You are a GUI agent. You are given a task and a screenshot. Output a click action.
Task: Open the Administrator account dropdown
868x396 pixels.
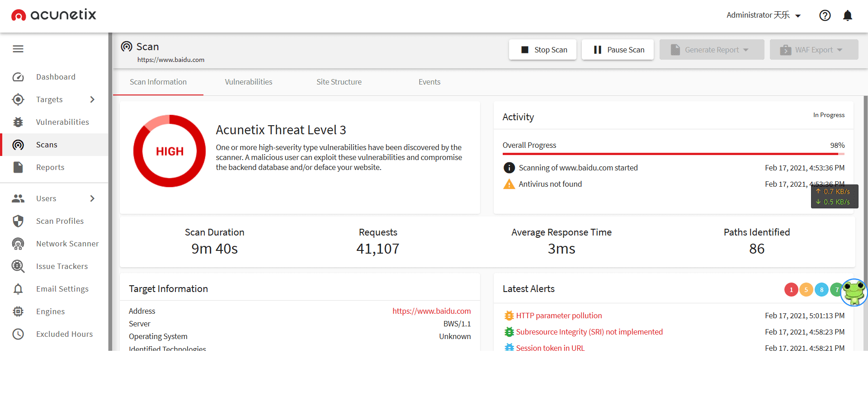[x=764, y=15]
